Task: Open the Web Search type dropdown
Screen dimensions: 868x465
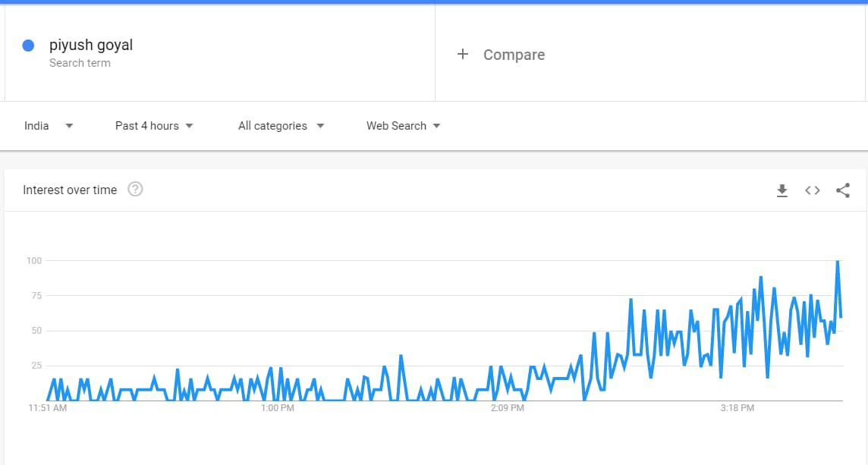Action: [x=403, y=126]
